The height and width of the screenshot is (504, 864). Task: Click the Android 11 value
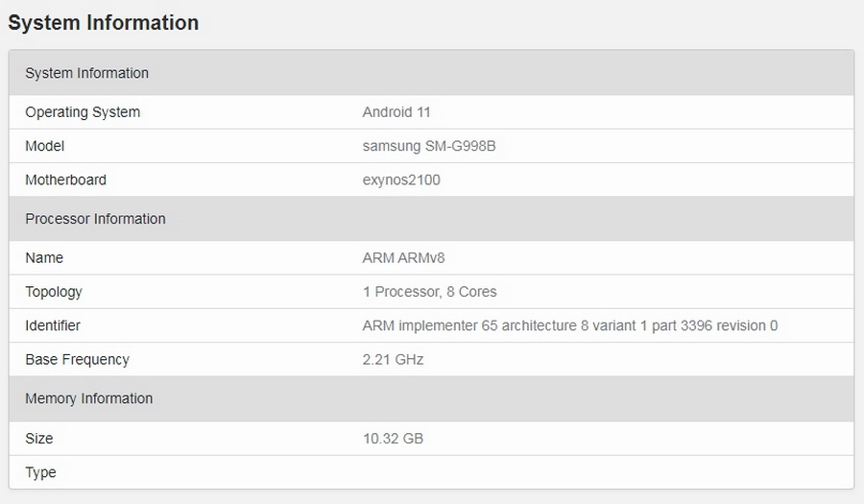pyautogui.click(x=396, y=112)
